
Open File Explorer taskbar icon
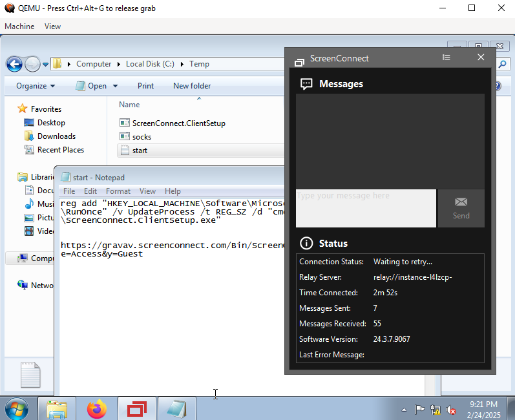tap(57, 409)
